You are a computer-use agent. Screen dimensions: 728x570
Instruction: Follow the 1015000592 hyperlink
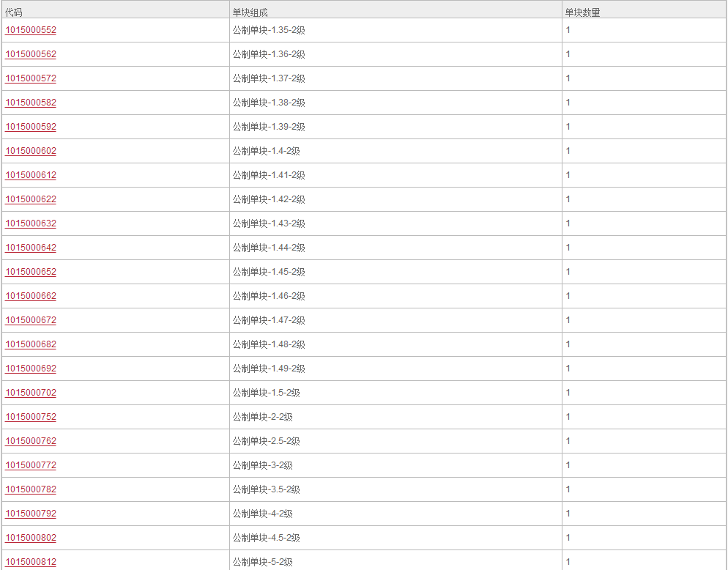(x=31, y=127)
